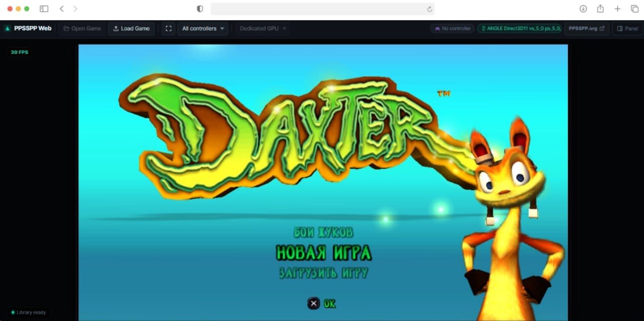Toggle fullscreen mode icon
Viewport: 644px width, 321px height.
click(x=168, y=29)
